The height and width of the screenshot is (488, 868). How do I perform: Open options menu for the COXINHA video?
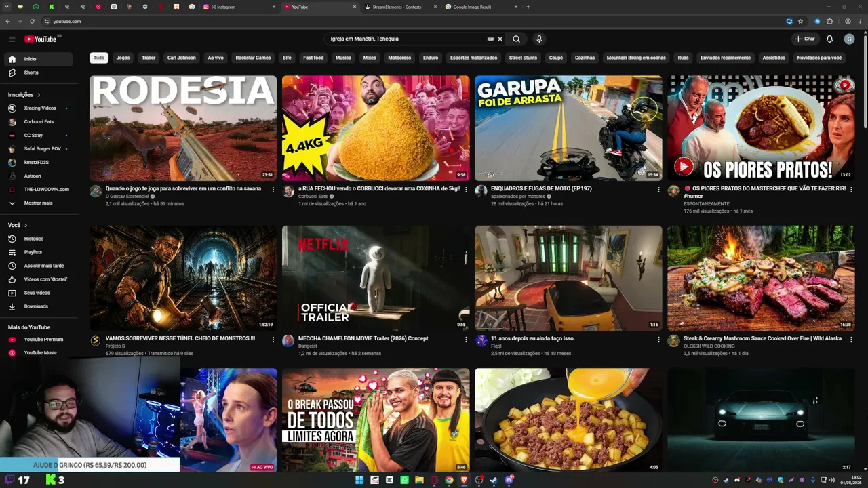point(466,190)
